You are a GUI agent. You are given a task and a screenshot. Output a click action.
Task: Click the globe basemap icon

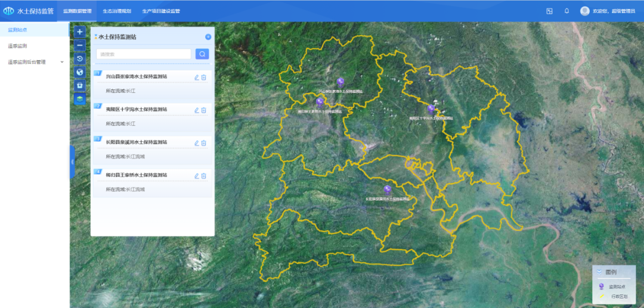coord(80,72)
